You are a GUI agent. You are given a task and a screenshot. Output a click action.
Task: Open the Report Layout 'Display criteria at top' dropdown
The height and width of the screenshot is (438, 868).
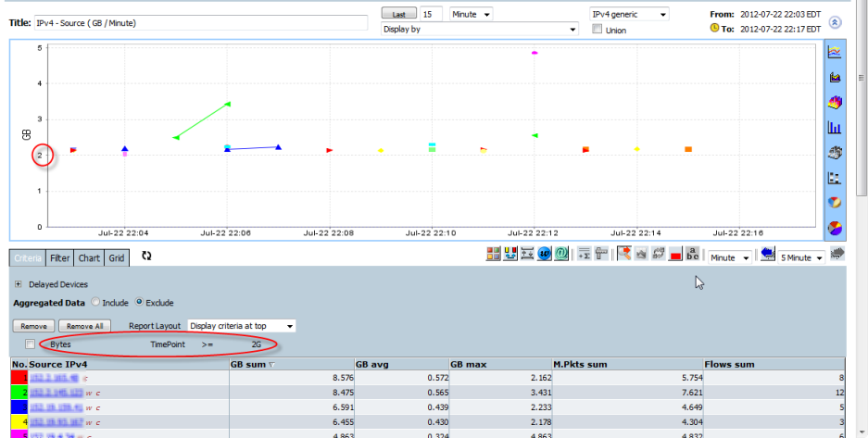(242, 326)
